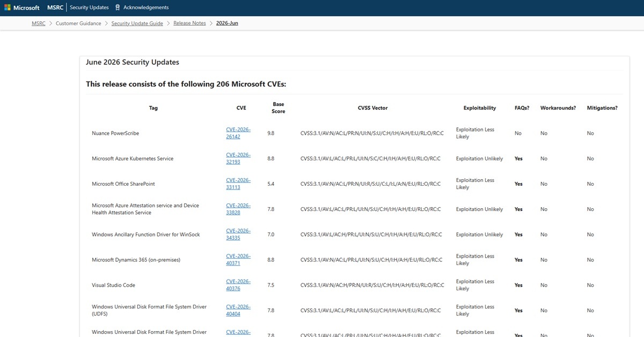
Task: Click the 9.8 base score
Action: point(271,133)
